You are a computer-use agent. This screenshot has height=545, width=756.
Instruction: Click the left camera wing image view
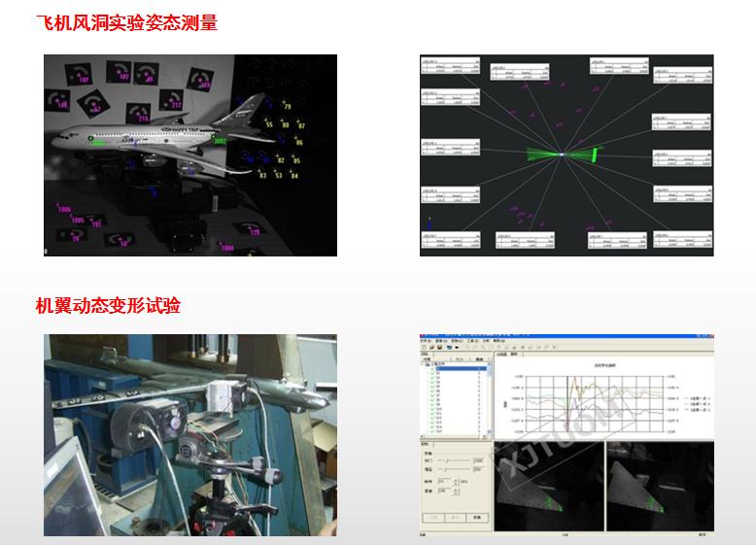pyautogui.click(x=549, y=487)
